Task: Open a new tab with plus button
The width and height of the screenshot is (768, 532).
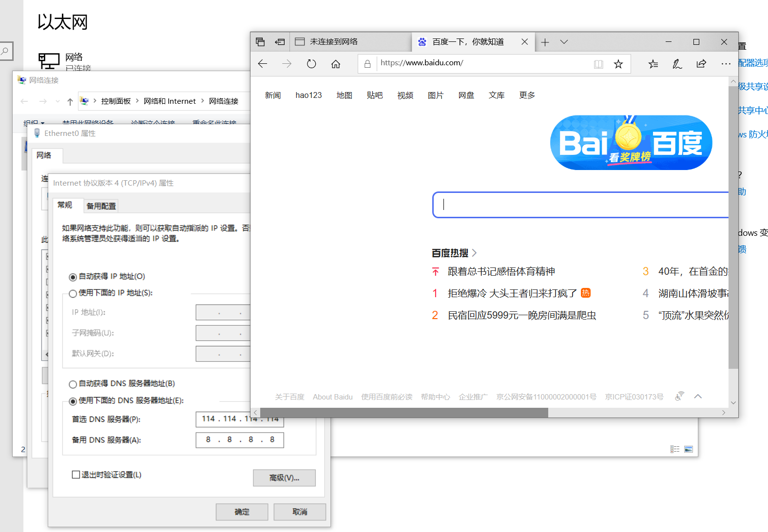Action: point(545,42)
